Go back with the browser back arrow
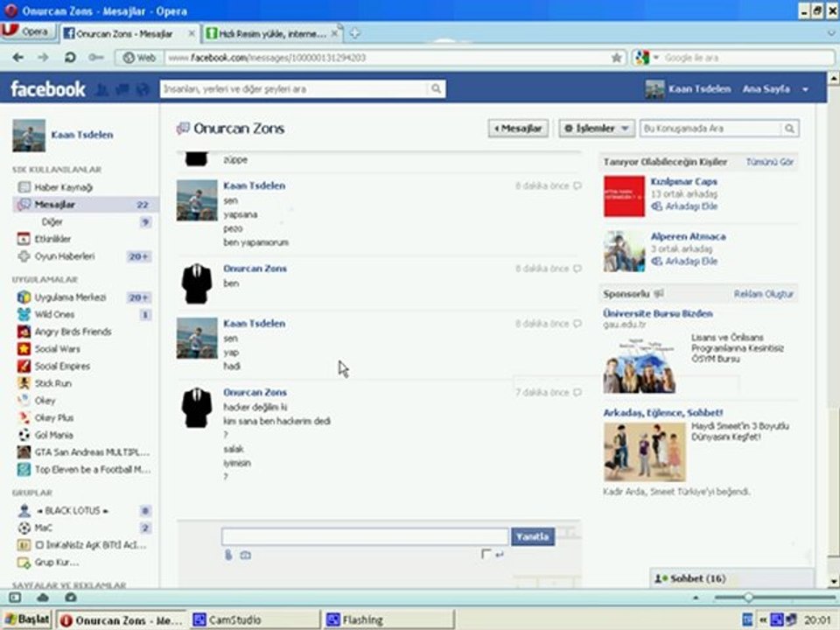840x630 pixels. 17,58
